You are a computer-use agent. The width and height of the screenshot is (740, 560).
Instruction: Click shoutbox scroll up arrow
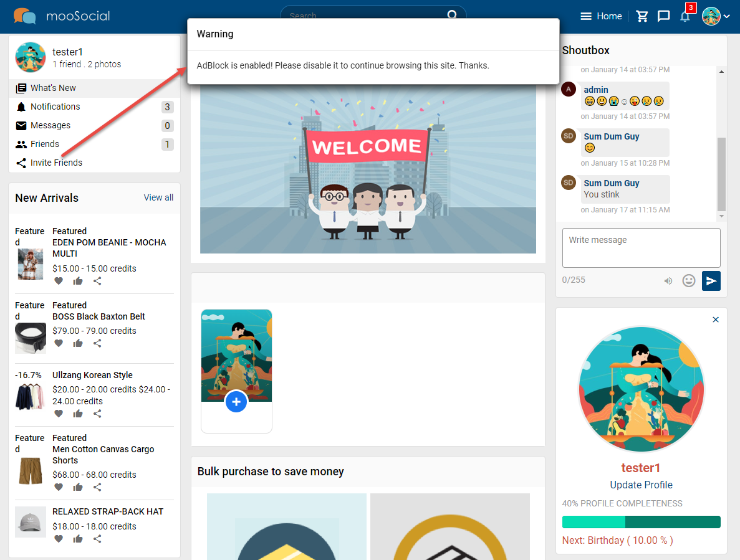pyautogui.click(x=721, y=72)
